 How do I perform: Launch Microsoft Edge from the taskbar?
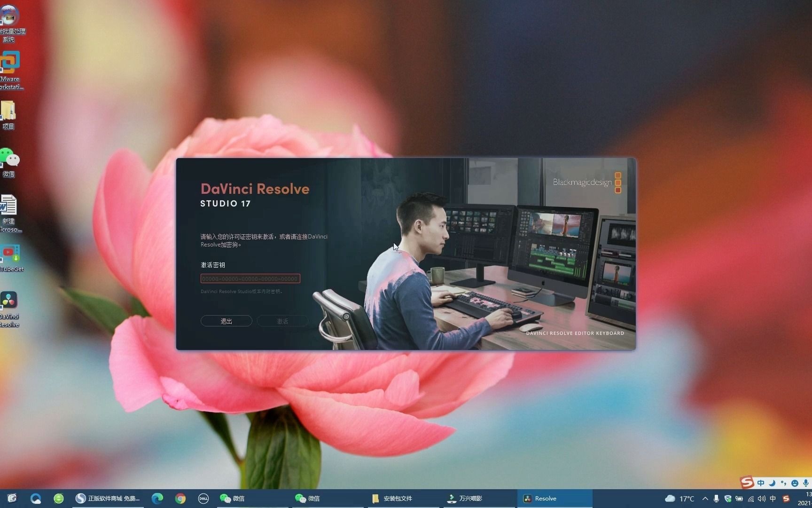(157, 499)
